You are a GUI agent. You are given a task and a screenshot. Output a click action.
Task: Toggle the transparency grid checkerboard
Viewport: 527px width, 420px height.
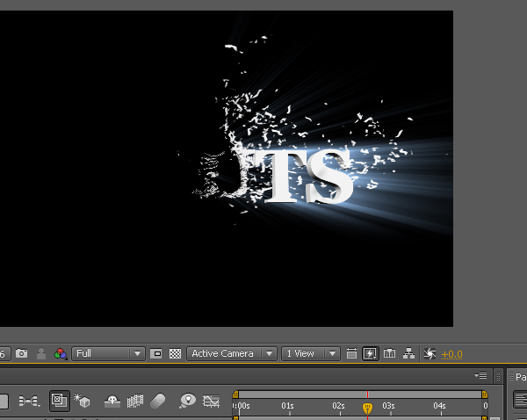(x=175, y=353)
